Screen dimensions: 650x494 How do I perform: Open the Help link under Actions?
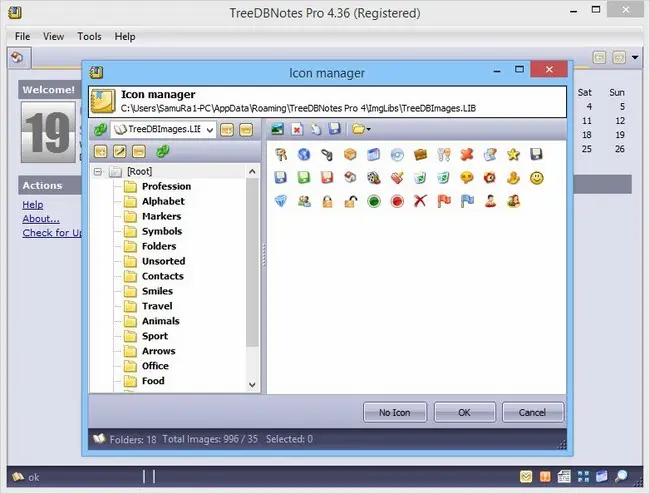[x=33, y=205]
